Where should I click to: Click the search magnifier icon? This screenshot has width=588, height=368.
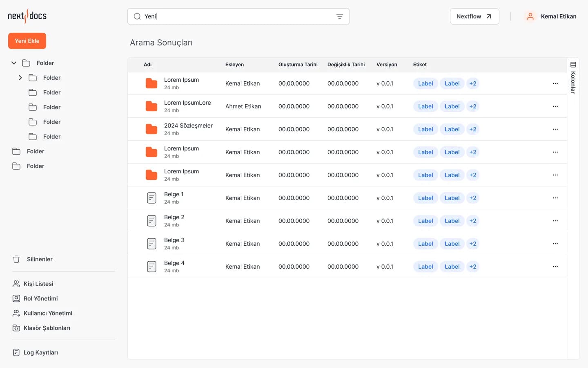(137, 16)
